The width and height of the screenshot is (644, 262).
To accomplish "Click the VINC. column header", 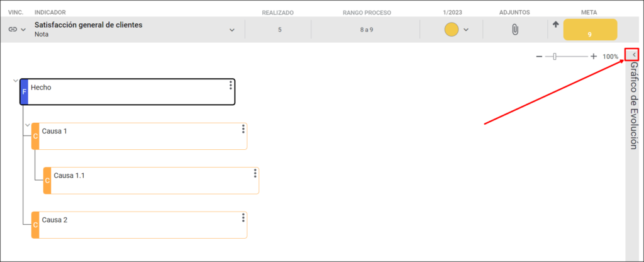I will [16, 13].
